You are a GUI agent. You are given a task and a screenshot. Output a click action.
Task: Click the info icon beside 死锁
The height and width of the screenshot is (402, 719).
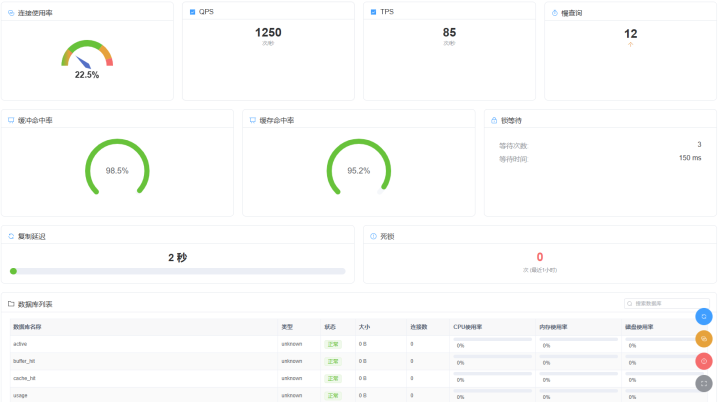point(373,237)
